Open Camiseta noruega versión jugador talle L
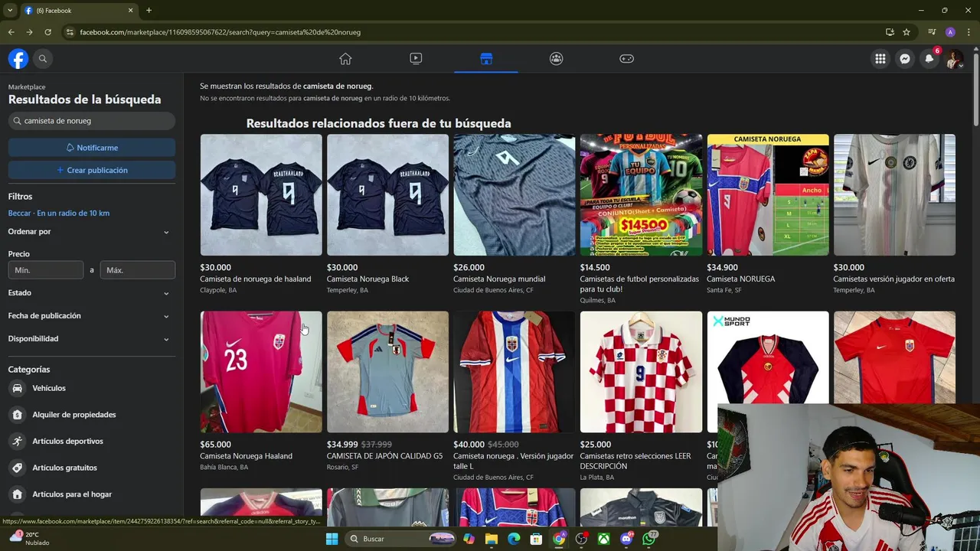 (514, 396)
